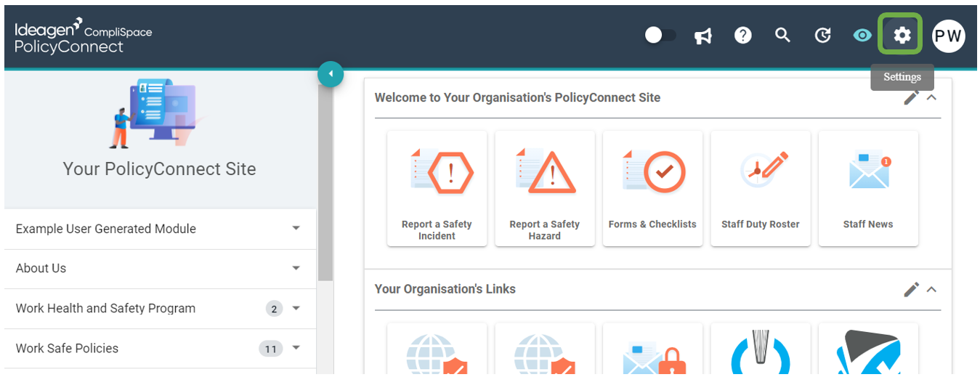
Task: Open Report a Safety Hazard tile
Action: [x=545, y=189]
